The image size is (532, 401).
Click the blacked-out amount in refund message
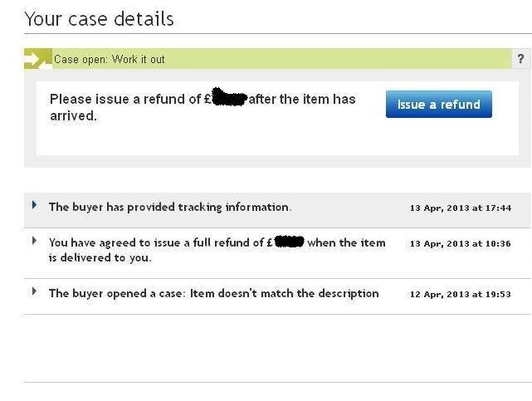point(229,97)
